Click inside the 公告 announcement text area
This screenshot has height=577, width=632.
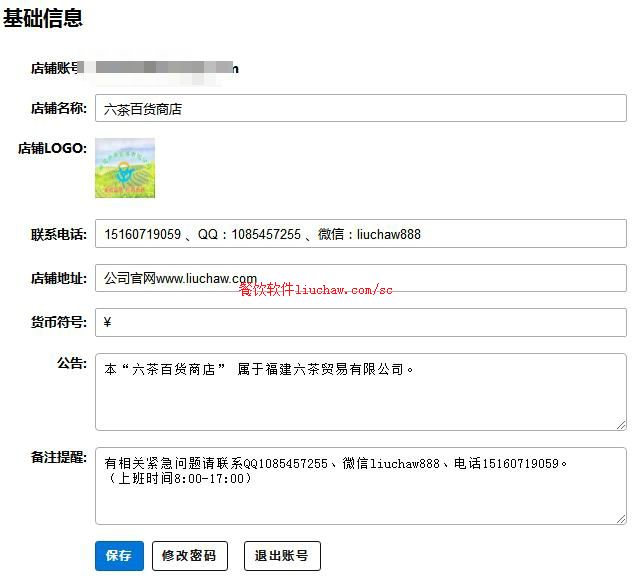coord(360,392)
